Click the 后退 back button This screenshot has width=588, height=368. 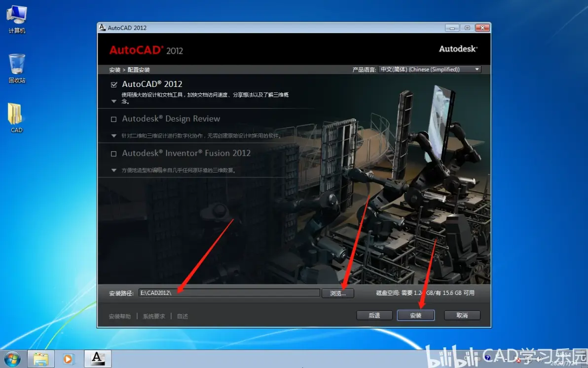click(x=374, y=316)
